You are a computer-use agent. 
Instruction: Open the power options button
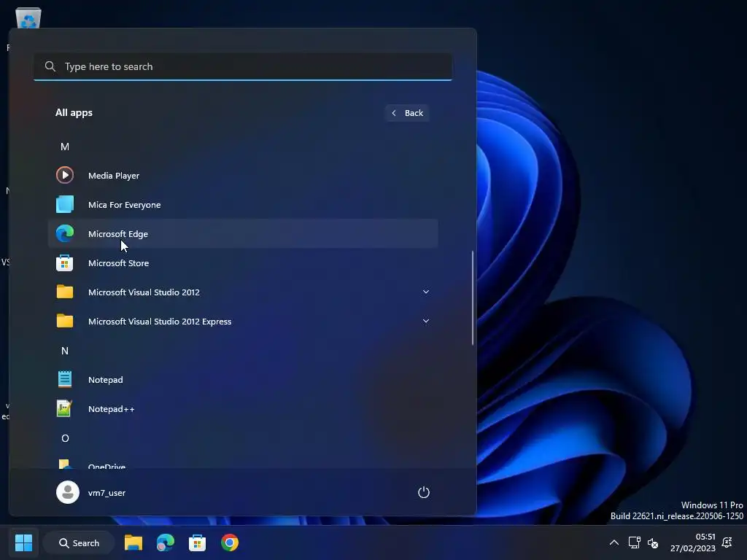click(424, 492)
